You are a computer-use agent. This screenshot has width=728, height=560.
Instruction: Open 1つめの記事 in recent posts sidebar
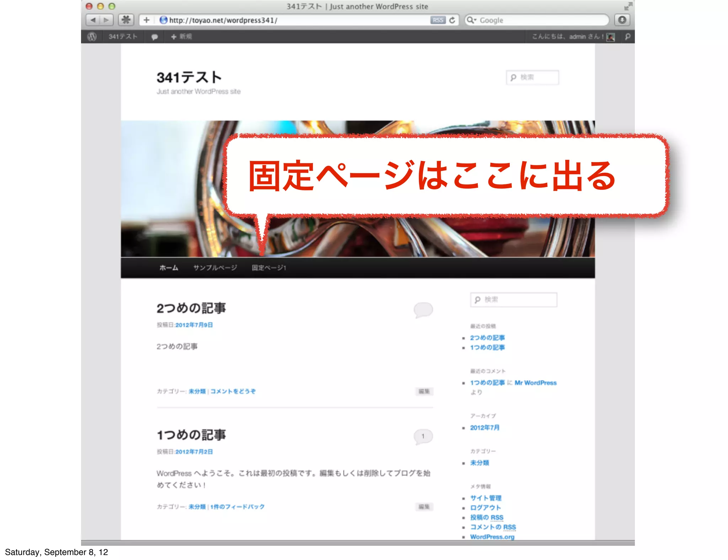pos(487,347)
